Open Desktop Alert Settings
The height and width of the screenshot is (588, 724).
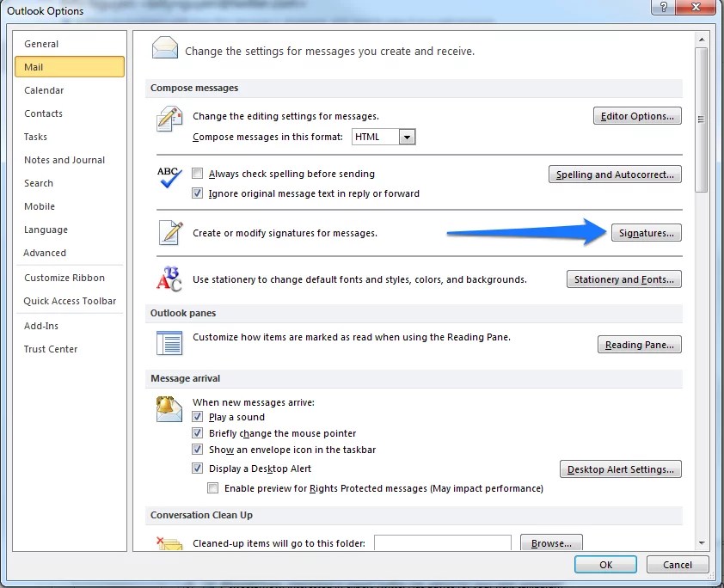[x=621, y=469]
